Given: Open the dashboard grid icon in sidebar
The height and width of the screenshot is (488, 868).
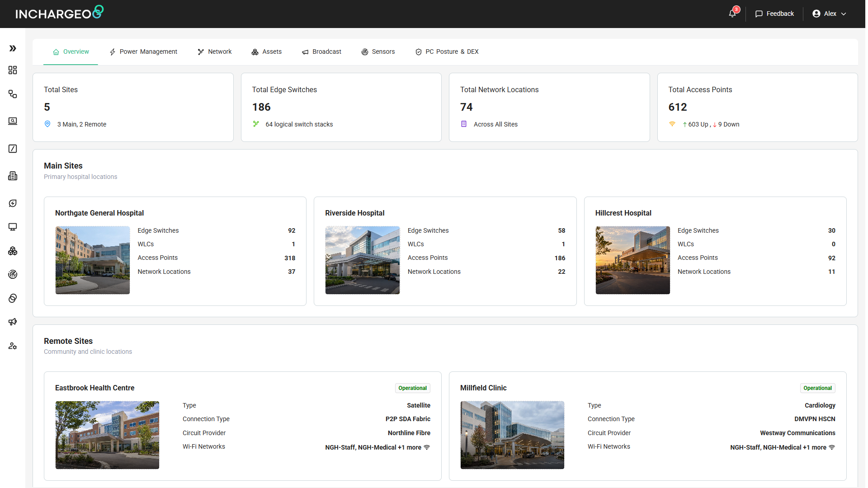Looking at the screenshot, I should click(13, 70).
